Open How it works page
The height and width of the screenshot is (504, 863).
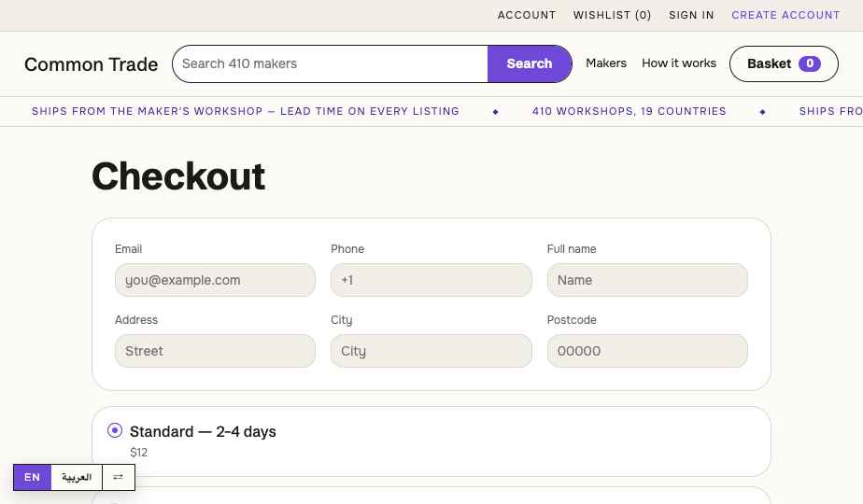tap(679, 63)
